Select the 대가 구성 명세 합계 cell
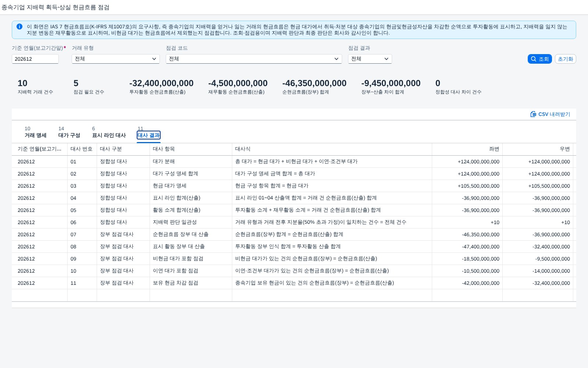Viewport: 588px width, 368px height. click(191, 174)
